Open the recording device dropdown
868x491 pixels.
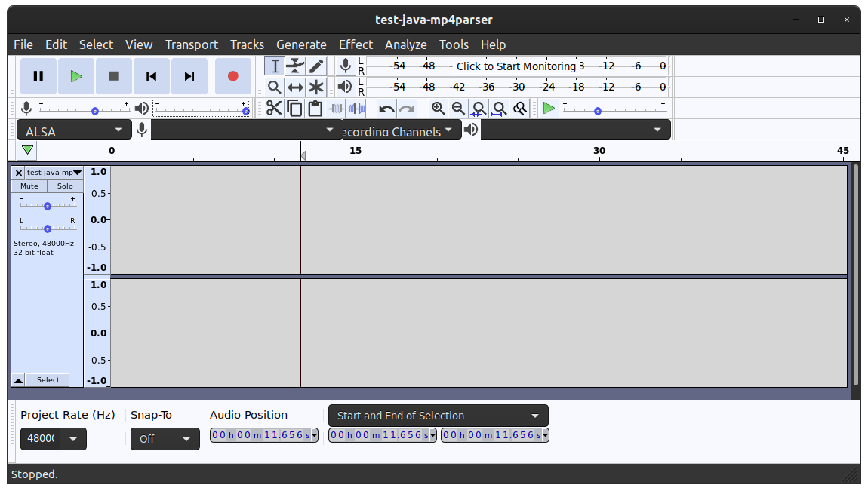click(x=247, y=130)
